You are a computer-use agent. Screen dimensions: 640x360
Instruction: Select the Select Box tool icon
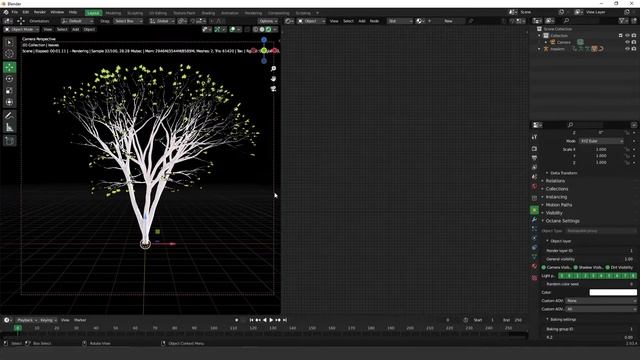9,42
